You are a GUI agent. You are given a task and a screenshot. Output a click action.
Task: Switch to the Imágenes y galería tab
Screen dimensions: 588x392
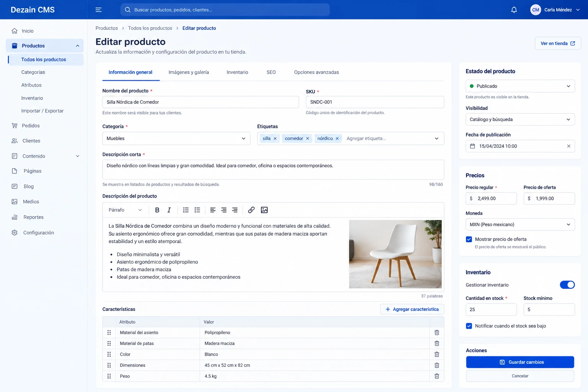coord(189,72)
